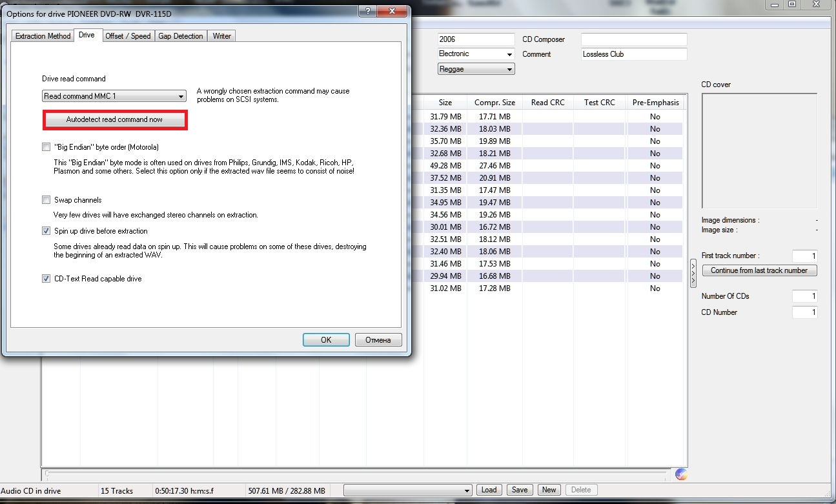Open the profile dropdown in the status bar
836x504 pixels.
click(x=408, y=490)
